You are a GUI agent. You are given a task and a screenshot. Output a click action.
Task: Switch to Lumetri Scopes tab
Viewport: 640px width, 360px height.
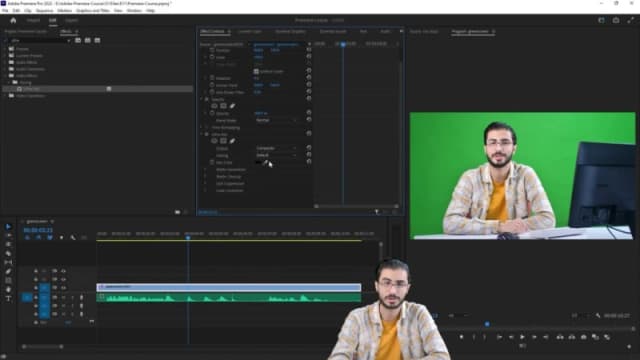[249, 31]
